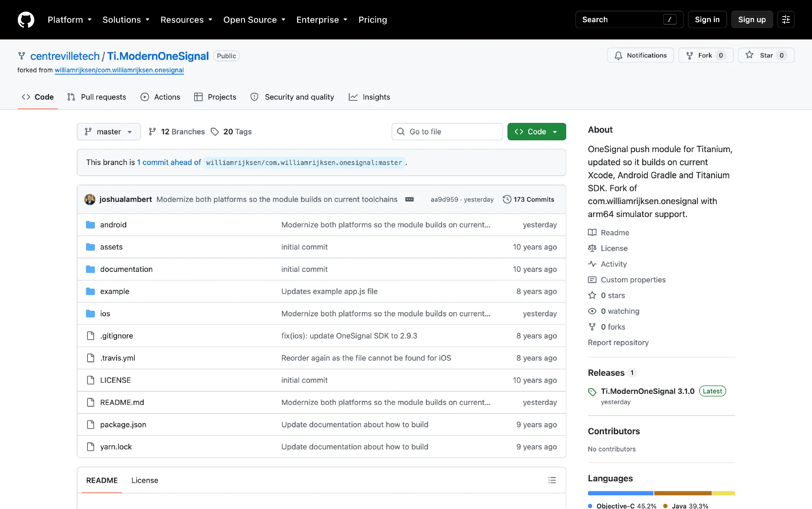
Task: Click the tag icon beside 20 Tags
Action: 215,132
